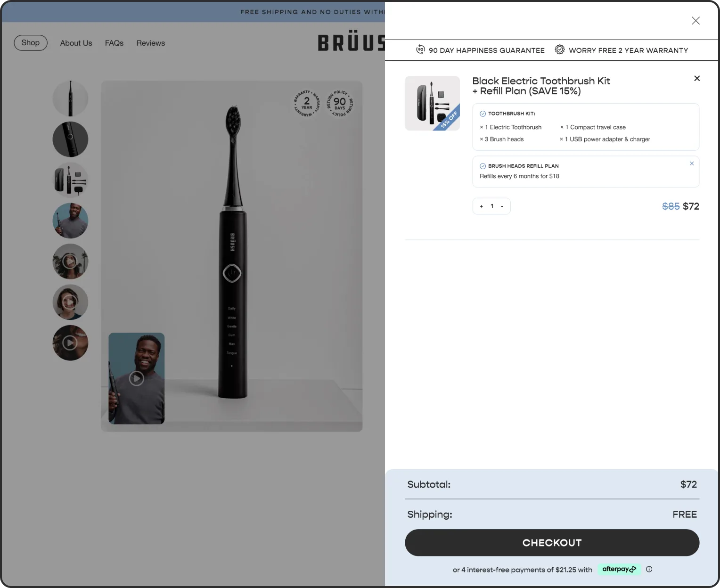Open the cart item product thumbnail
720x588 pixels.
point(432,103)
